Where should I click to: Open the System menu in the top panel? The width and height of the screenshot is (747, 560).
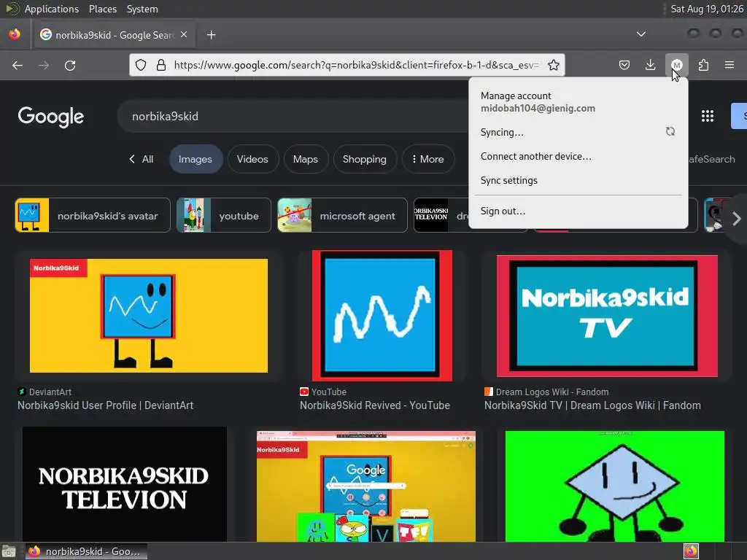pos(142,9)
